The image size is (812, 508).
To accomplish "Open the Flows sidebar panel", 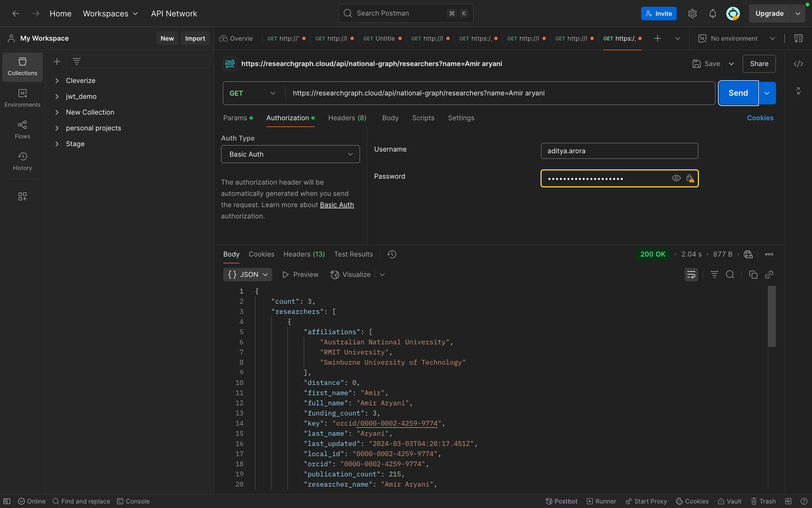I will (22, 130).
